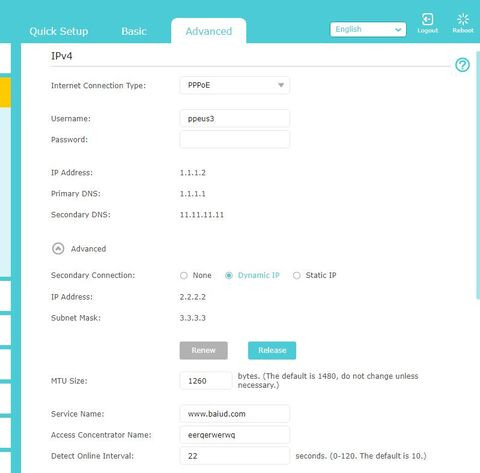Focus the Username input field
Image resolution: width=480 pixels, height=473 pixels.
coord(235,119)
